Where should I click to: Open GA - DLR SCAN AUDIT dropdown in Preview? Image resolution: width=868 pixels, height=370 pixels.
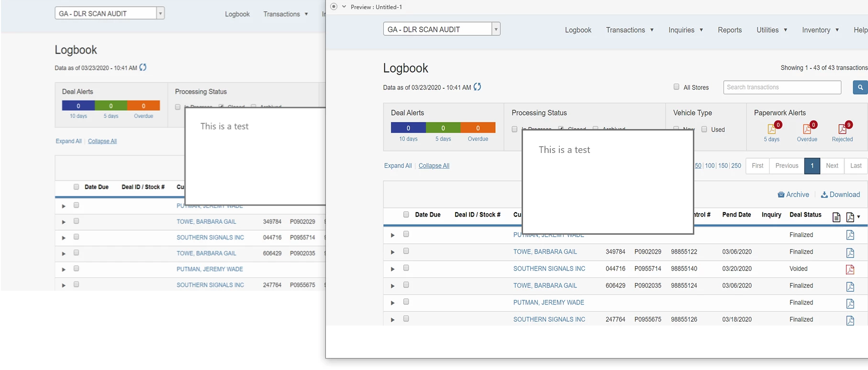point(496,29)
